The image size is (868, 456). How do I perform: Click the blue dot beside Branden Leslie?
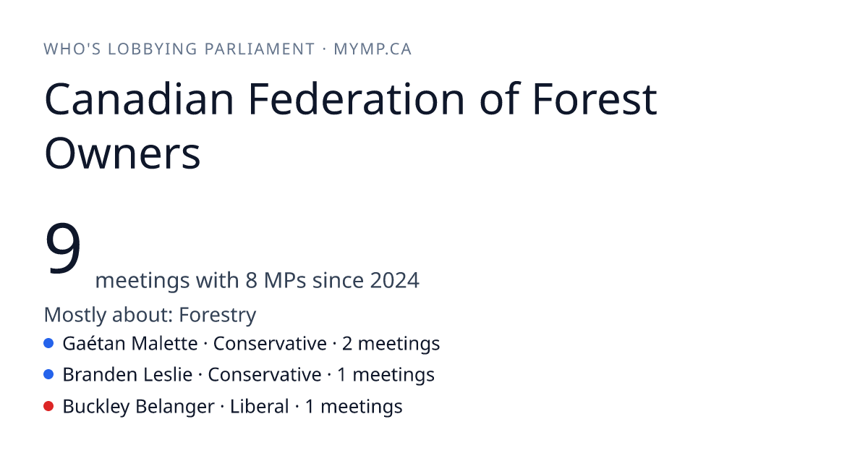click(48, 374)
